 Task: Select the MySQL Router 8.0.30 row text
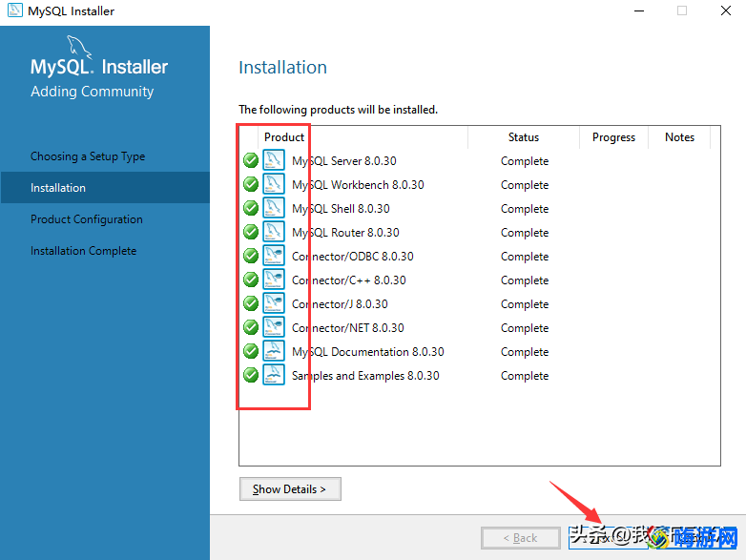point(345,232)
